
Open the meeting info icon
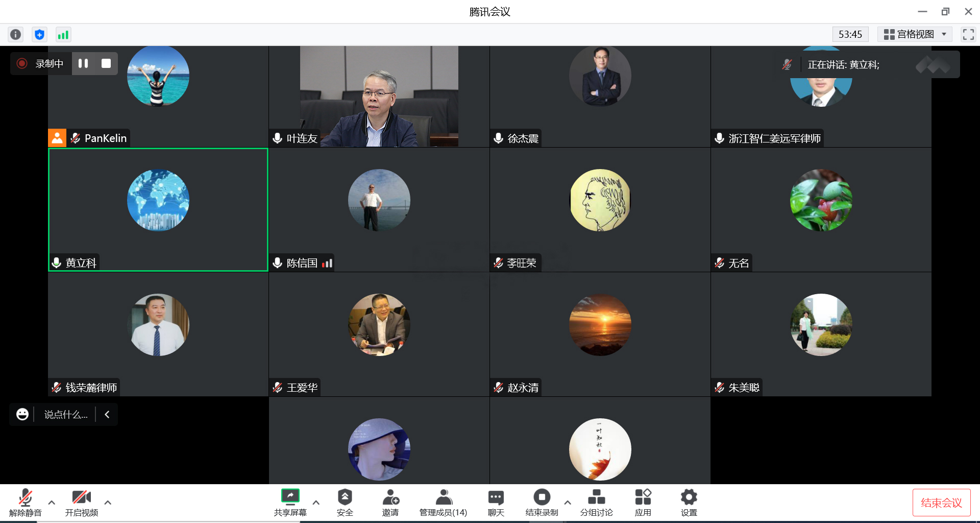(16, 34)
